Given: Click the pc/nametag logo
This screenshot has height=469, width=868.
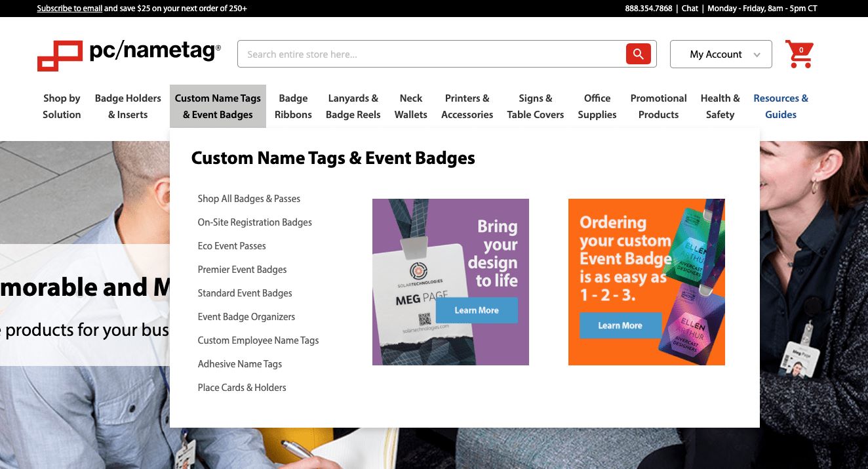Looking at the screenshot, I should (x=128, y=52).
